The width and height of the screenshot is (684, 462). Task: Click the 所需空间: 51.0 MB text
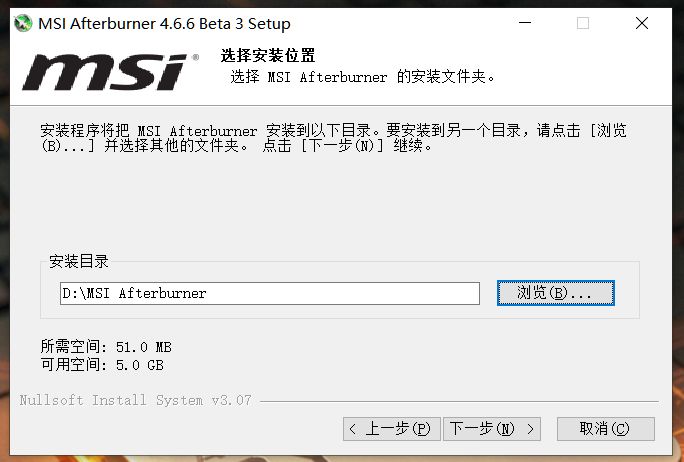coord(106,347)
